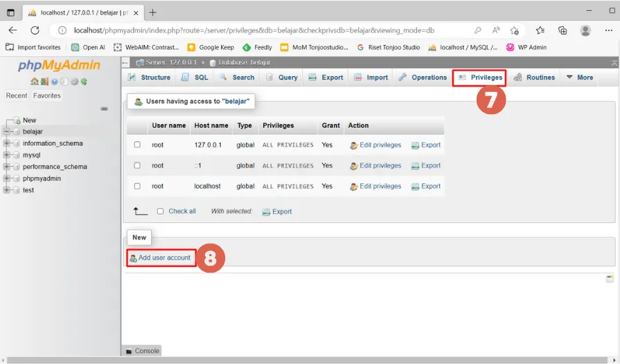Open the Routines tab
620x364 pixels.
tap(534, 78)
